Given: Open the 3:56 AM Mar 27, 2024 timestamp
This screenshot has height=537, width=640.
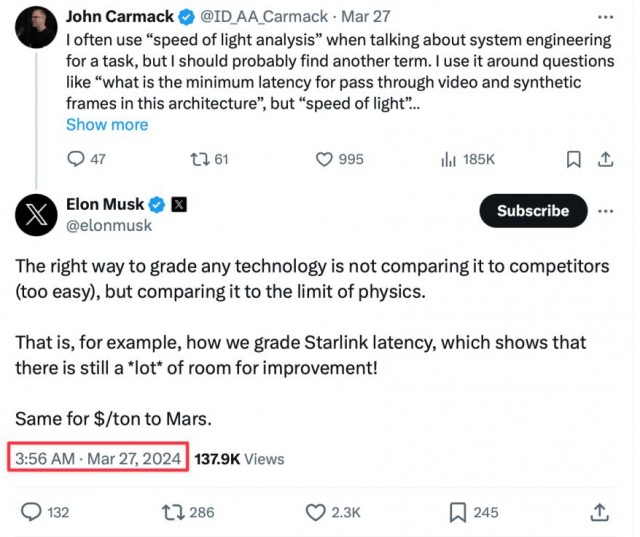Looking at the screenshot, I should coord(98,459).
